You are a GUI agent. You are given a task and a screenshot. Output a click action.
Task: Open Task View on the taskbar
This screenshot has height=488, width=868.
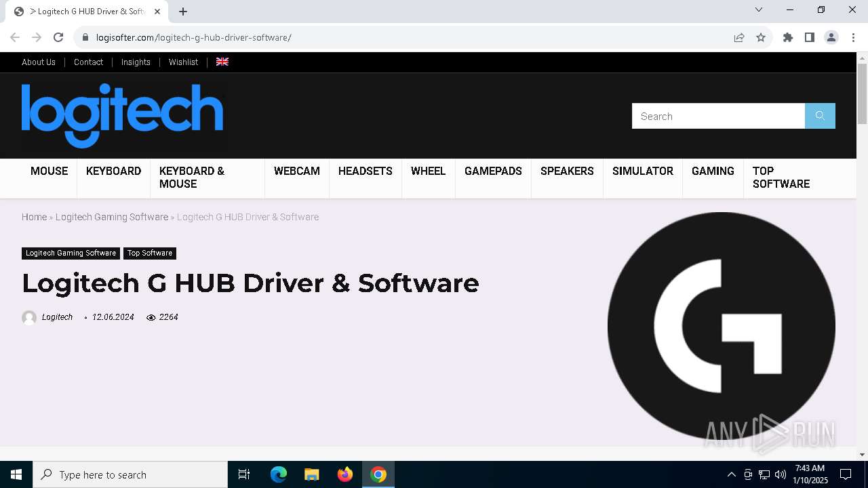coord(244,474)
